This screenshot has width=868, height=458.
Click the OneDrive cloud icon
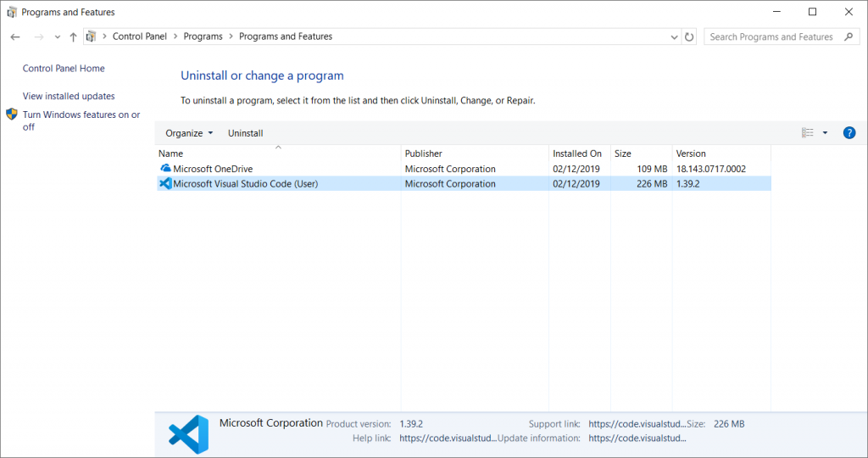click(x=165, y=168)
